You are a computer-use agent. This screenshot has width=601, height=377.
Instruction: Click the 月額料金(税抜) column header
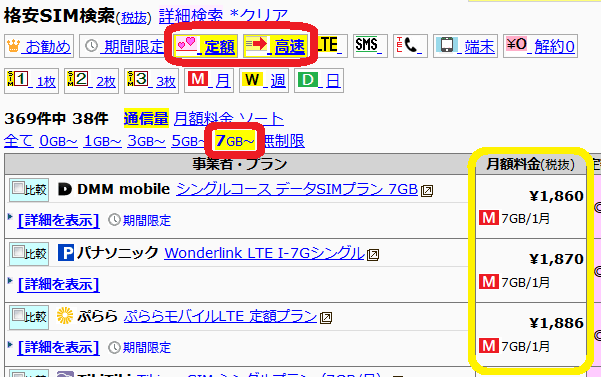tap(531, 164)
